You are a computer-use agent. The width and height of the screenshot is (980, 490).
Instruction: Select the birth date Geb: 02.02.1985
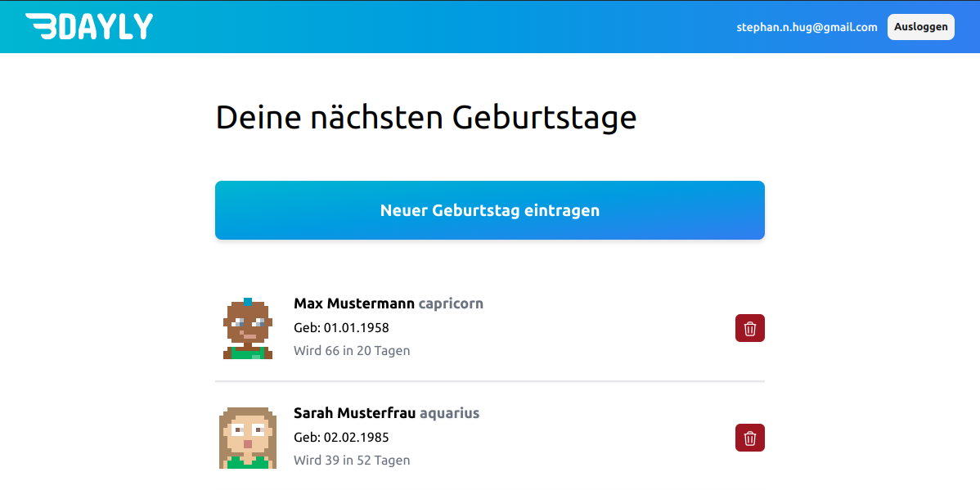(x=341, y=438)
